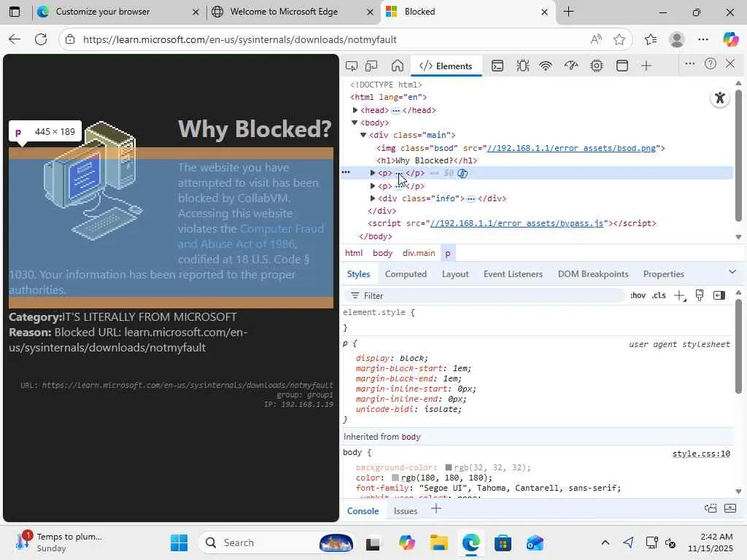Switch to the Computed tab
Image resolution: width=747 pixels, height=560 pixels.
tap(406, 274)
